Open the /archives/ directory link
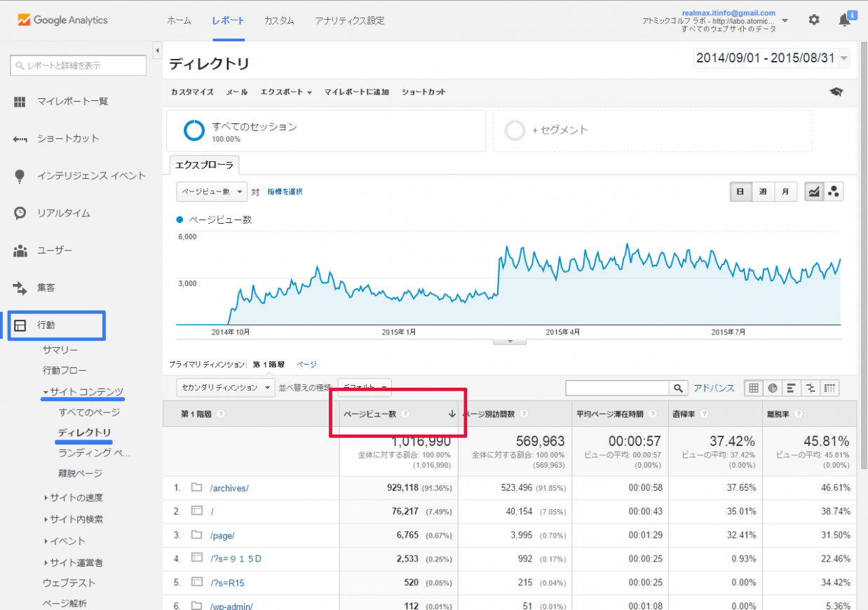The image size is (868, 610). pyautogui.click(x=229, y=487)
